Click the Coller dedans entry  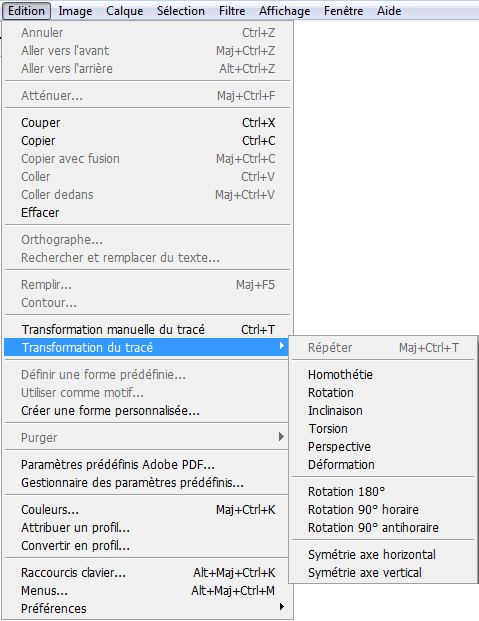(x=147, y=195)
